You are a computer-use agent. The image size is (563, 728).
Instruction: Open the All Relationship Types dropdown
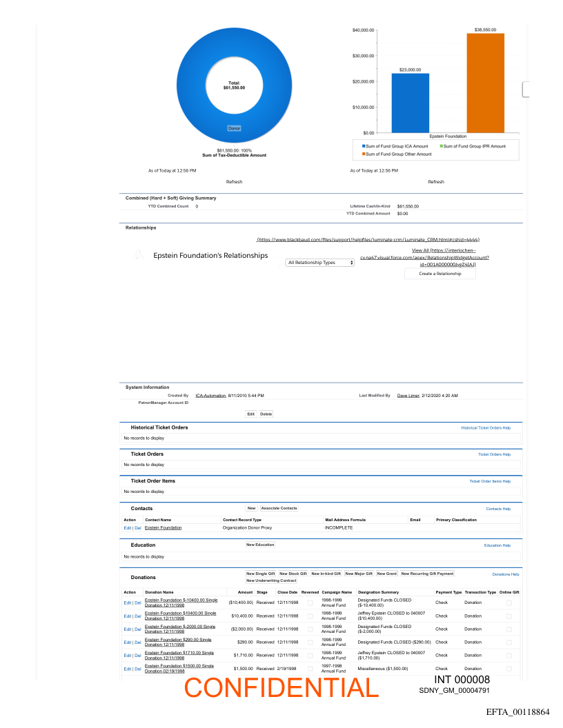tap(320, 263)
